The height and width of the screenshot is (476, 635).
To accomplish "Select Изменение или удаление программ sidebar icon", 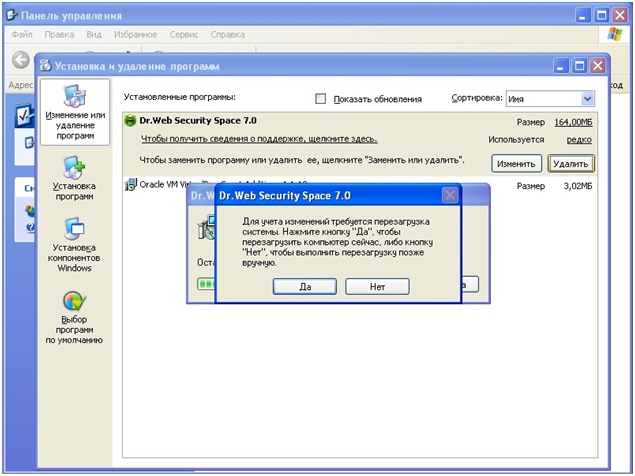I will pos(75,112).
